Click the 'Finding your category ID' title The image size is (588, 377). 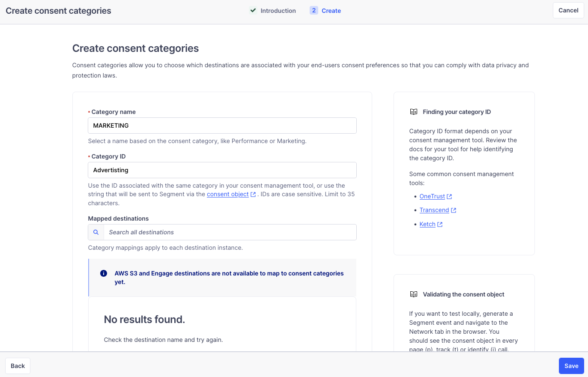(457, 112)
